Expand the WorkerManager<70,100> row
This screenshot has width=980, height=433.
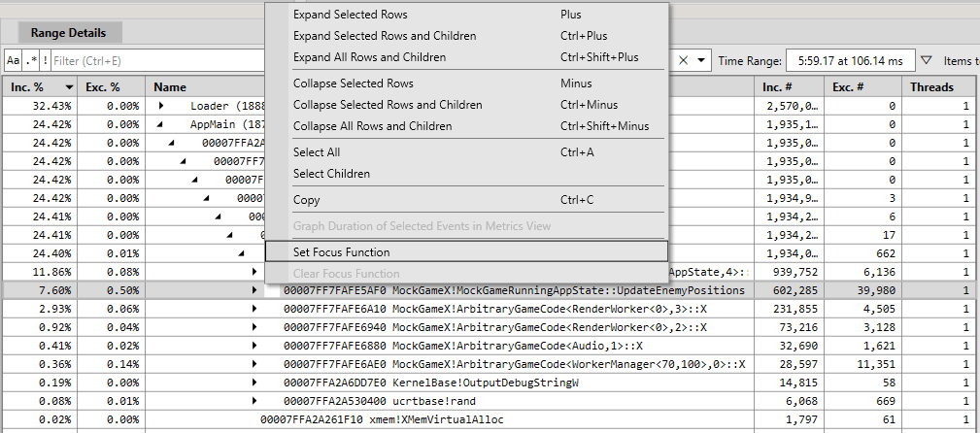(254, 364)
